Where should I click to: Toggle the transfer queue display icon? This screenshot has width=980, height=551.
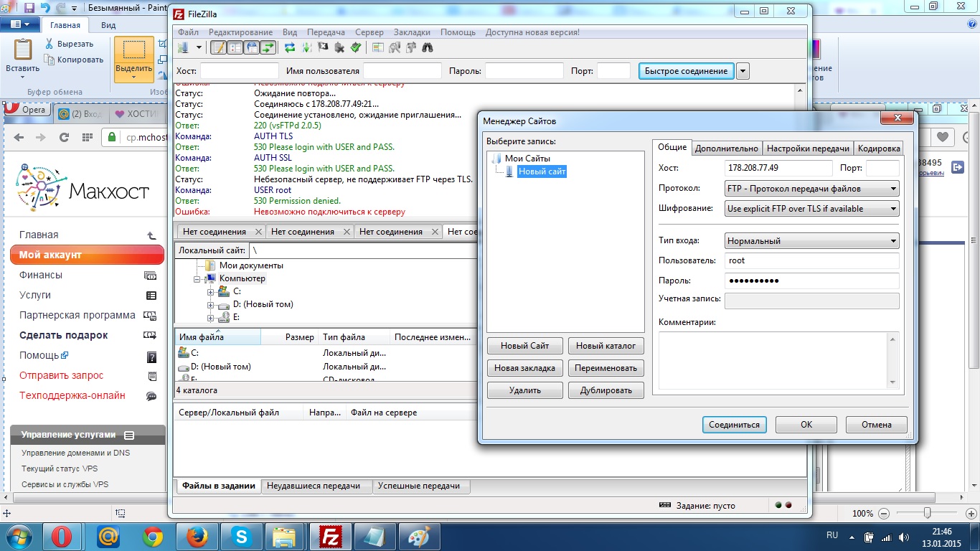tap(268, 48)
